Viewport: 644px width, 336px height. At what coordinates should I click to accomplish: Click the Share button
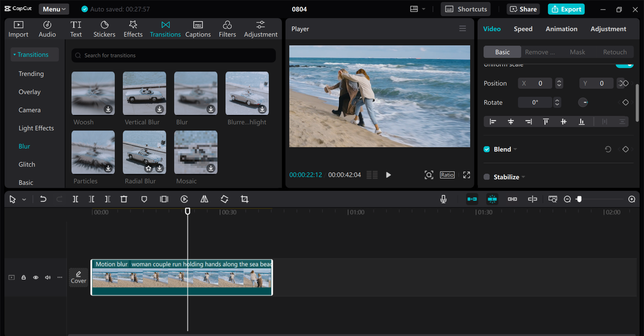click(x=523, y=9)
